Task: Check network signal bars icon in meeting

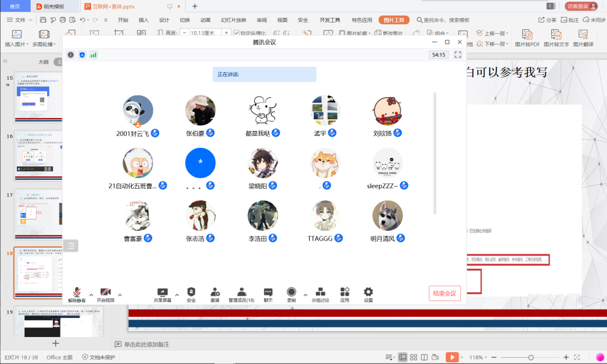Action: (x=93, y=55)
